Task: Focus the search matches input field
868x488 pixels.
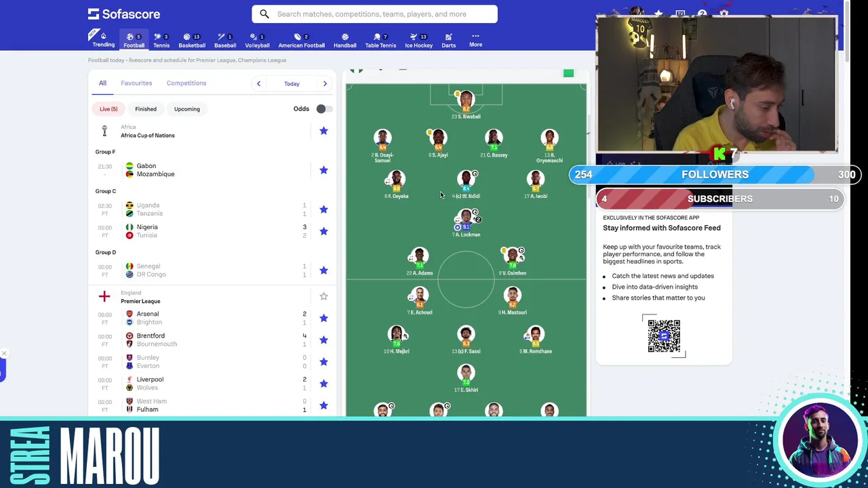Action: [374, 14]
